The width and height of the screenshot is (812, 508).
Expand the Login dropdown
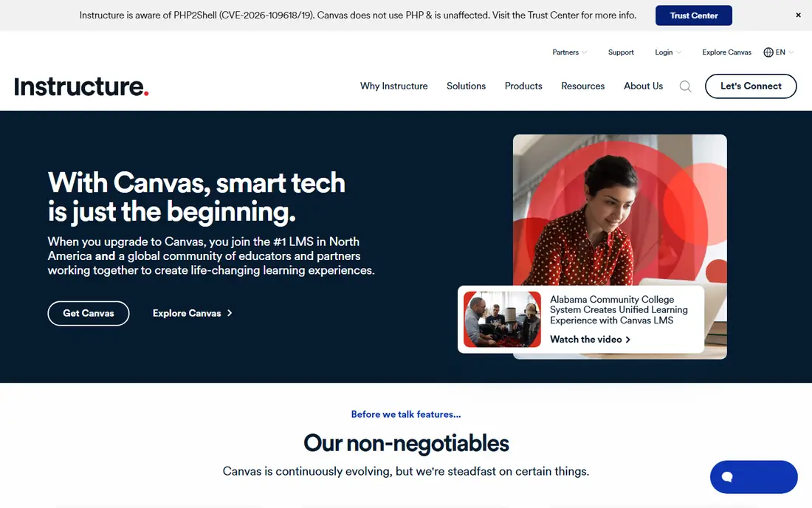(x=668, y=52)
